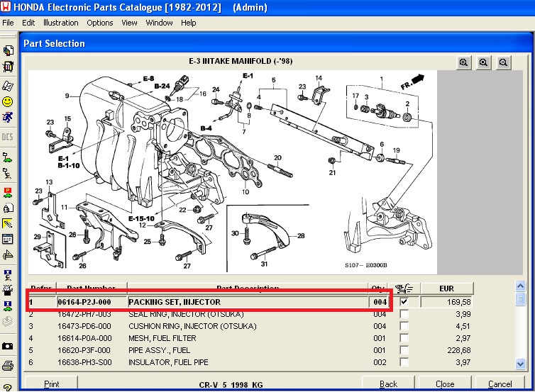Viewport: 535px width, 392px height.
Task: Click CUSHION RING, INJECTOR (OTSUKA) description
Action: pyautogui.click(x=192, y=326)
